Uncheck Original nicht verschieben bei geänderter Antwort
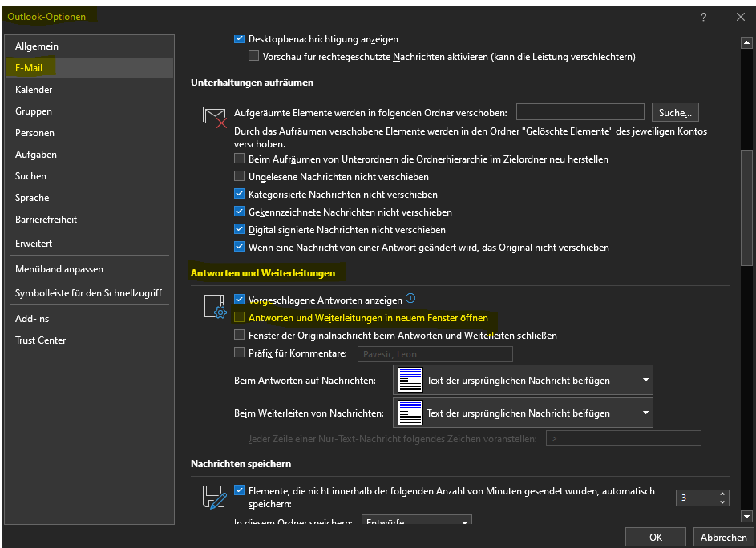756x548 pixels. [239, 247]
